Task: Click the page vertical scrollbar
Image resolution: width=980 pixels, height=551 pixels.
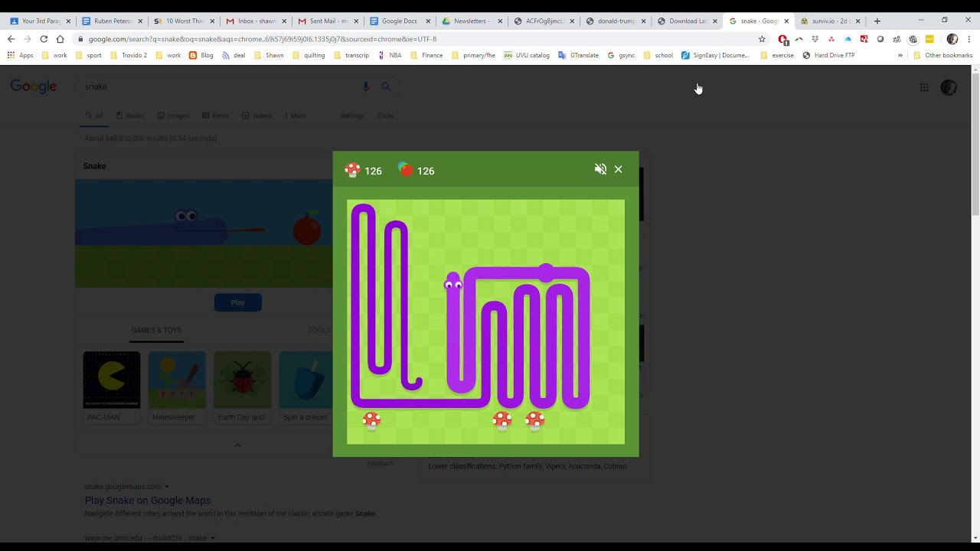Action: [x=975, y=143]
